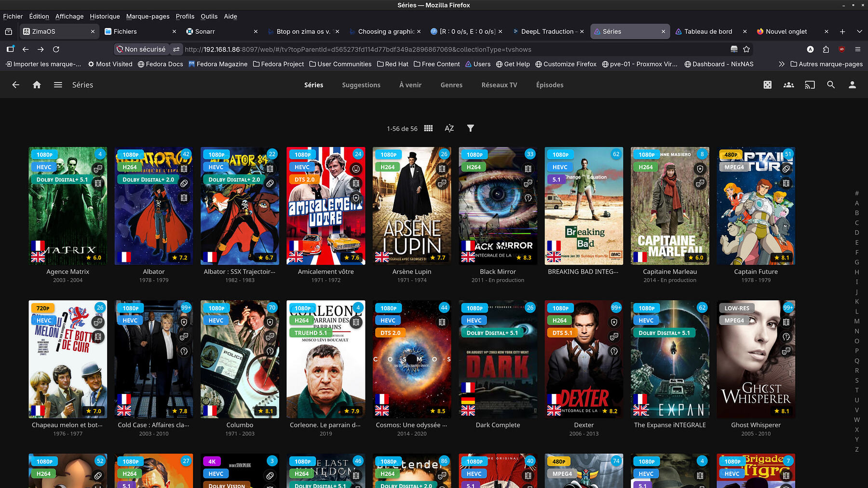
Task: Click the Non sécurisé site info badge
Action: coord(141,49)
